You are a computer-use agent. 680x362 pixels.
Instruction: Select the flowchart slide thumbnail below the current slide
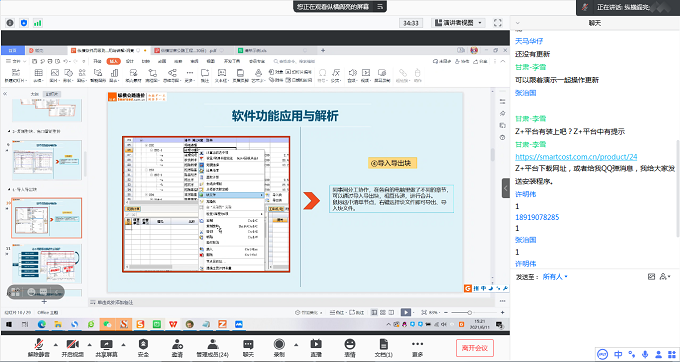[x=46, y=264]
